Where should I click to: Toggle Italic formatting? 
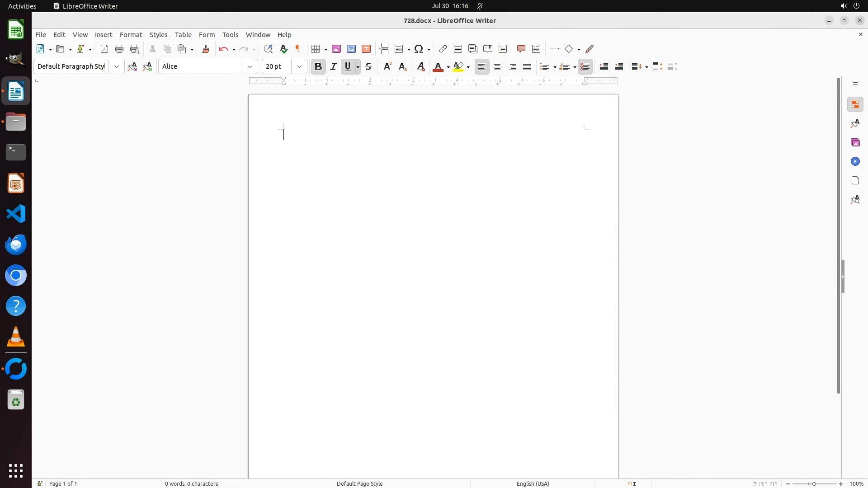click(334, 67)
